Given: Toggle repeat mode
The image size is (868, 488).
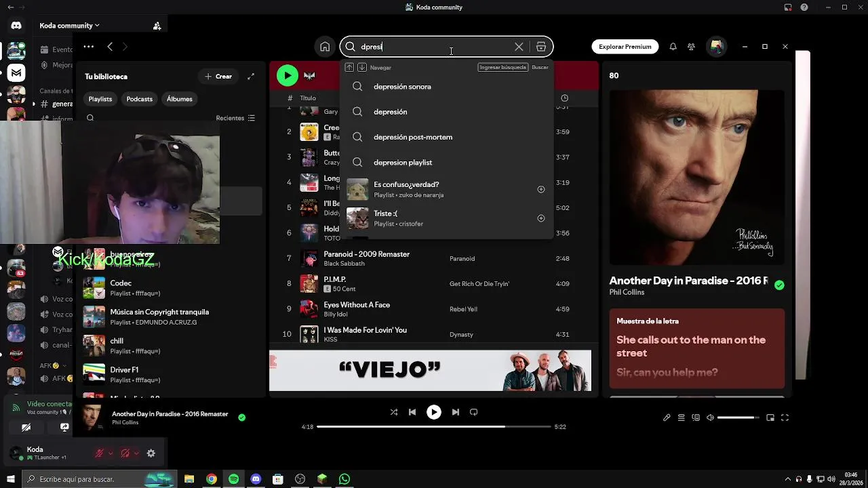Looking at the screenshot, I should [474, 412].
